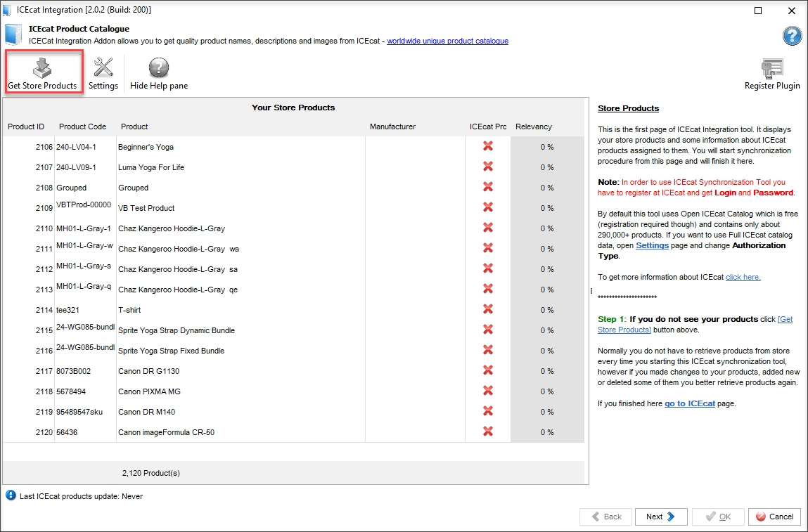Select Canon imageFormula CR-50 product name

pos(166,432)
